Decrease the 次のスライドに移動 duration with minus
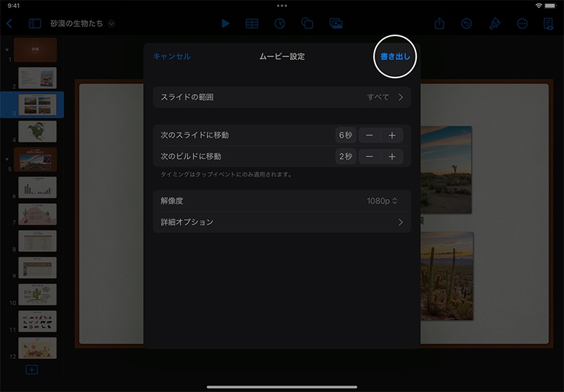This screenshot has height=392, width=564. click(x=370, y=136)
